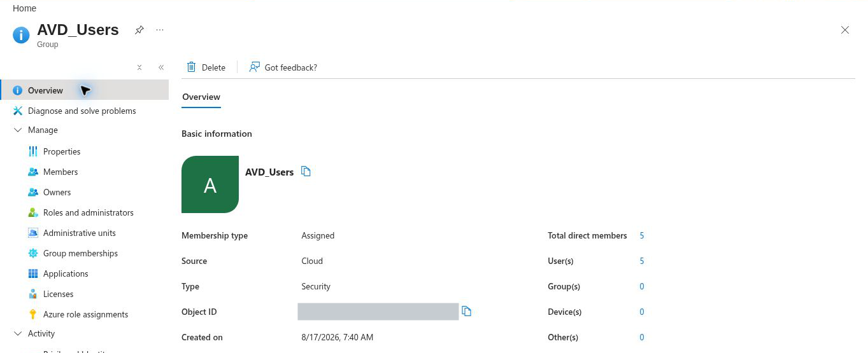Copy the AVD_Users group name

point(306,172)
